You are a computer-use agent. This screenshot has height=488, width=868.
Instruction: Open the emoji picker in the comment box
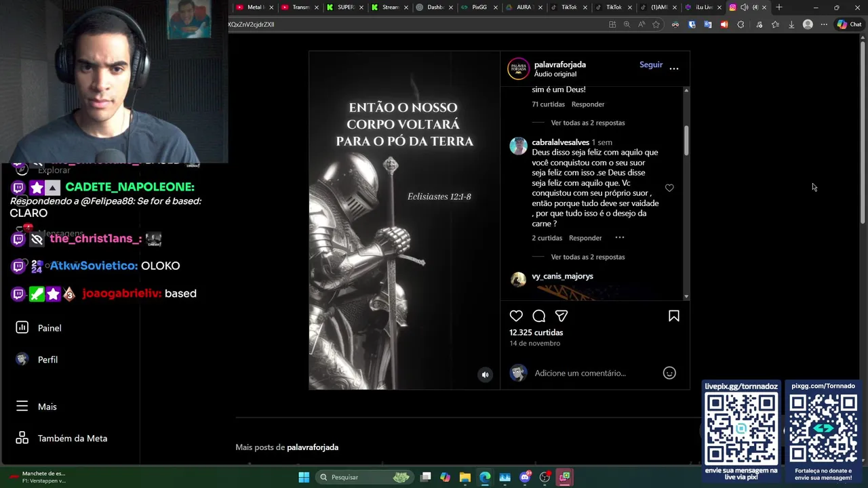pos(669,373)
